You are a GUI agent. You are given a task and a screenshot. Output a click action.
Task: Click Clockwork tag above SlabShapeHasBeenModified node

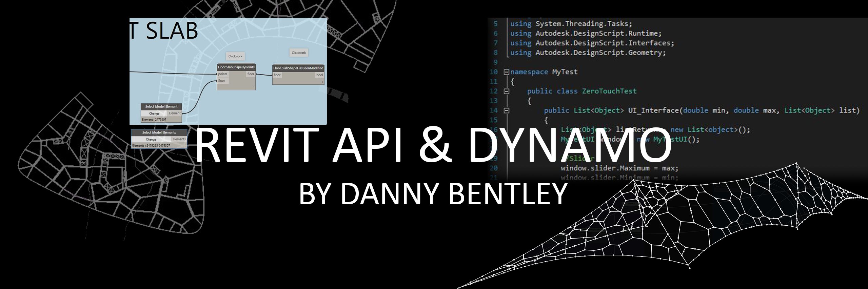click(x=299, y=53)
